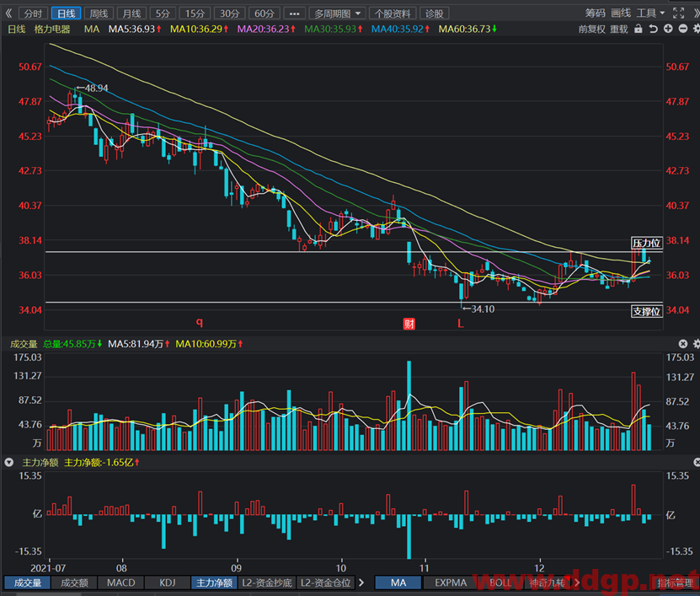Toggle fullscreen chart view icon
700x596 pixels.
tap(679, 13)
